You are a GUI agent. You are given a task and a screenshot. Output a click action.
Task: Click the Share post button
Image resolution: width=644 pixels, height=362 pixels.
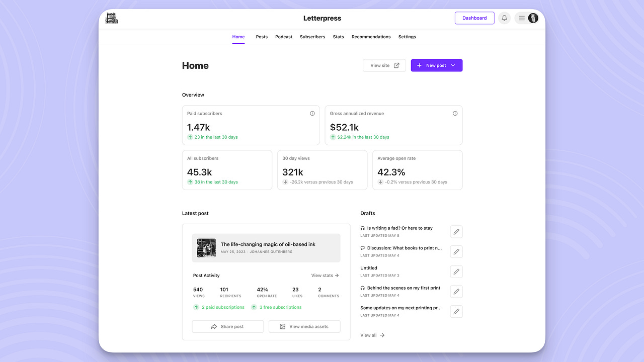pos(228,326)
